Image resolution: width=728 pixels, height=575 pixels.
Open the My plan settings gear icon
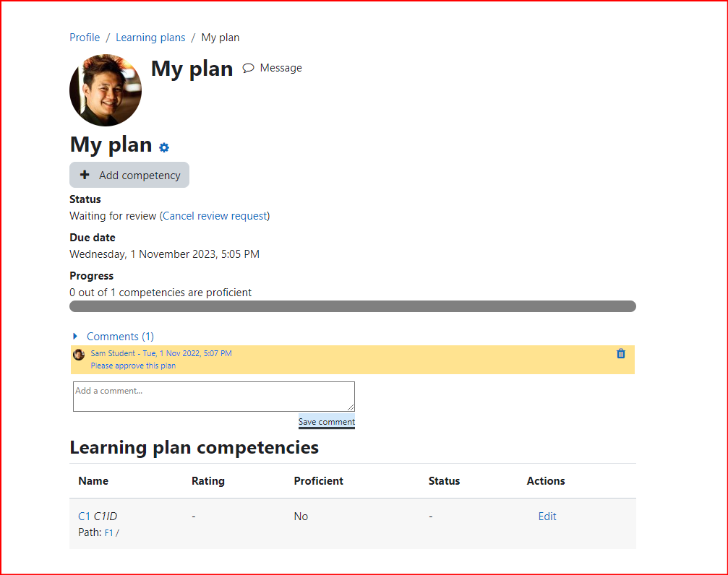[164, 147]
